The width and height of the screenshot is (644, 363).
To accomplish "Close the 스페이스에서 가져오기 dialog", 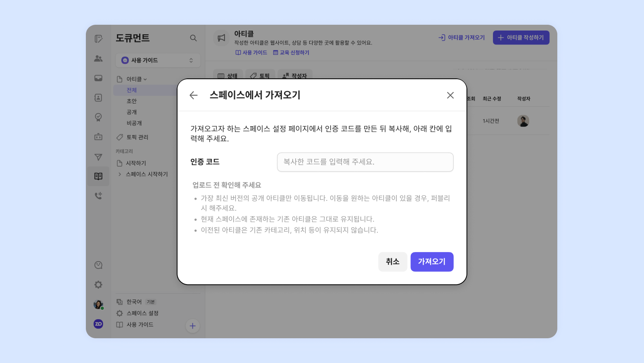I will pos(450,95).
